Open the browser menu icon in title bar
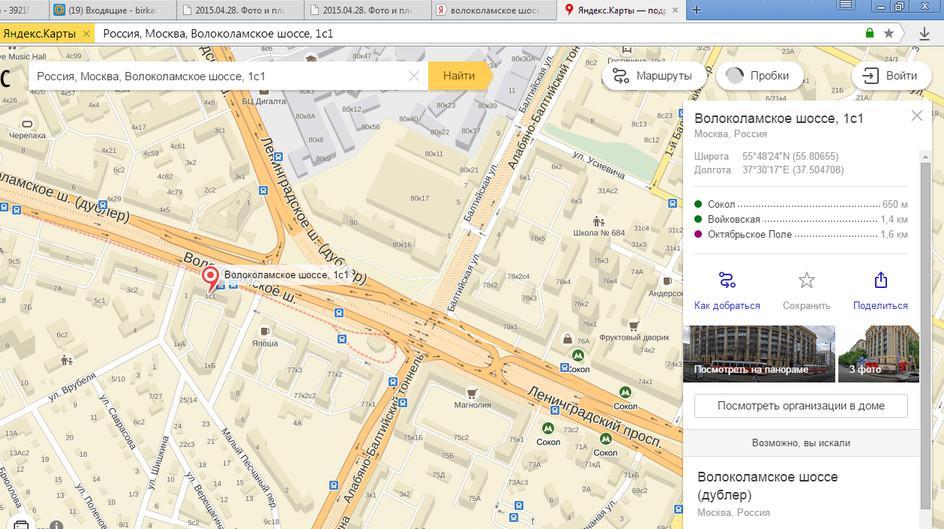944x529 pixels. [846, 5]
